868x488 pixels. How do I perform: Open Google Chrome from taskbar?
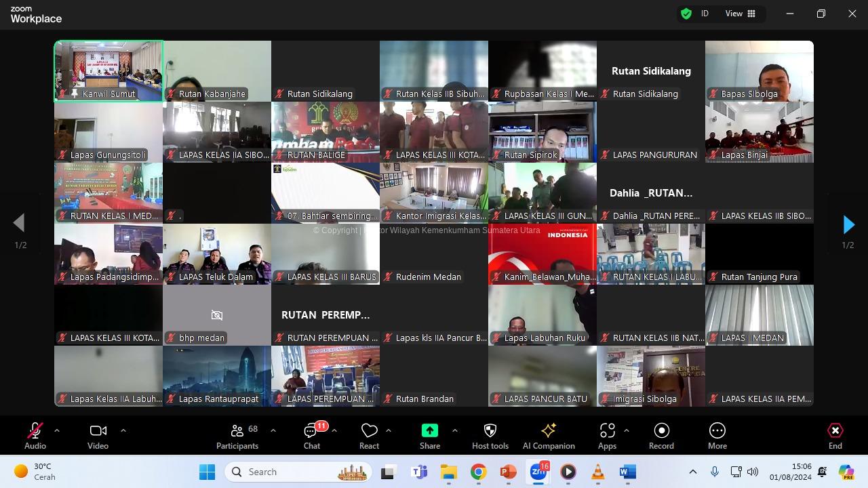478,472
